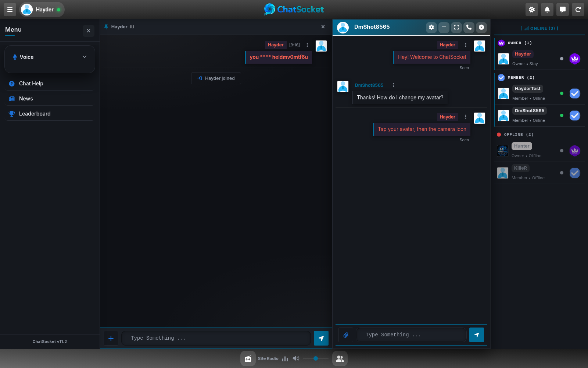Image resolution: width=588 pixels, height=368 pixels.
Task: Close the pinned Hayder ttt message
Action: pos(323,27)
